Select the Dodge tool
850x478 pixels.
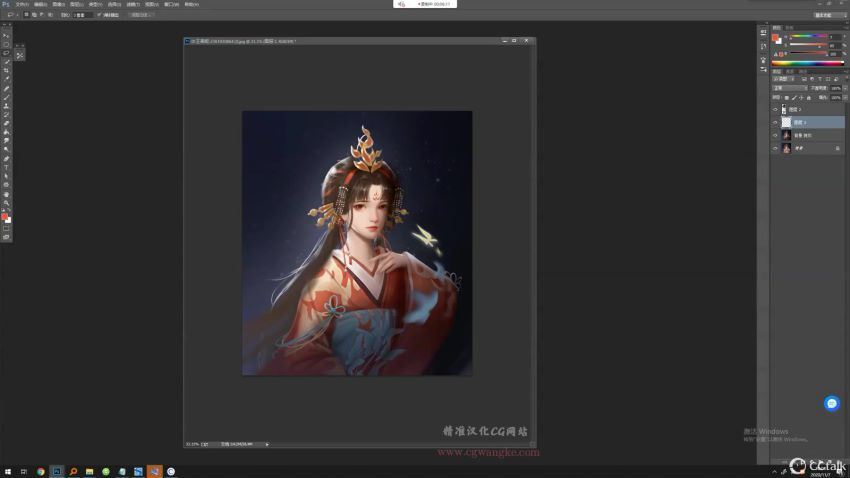(x=7, y=149)
